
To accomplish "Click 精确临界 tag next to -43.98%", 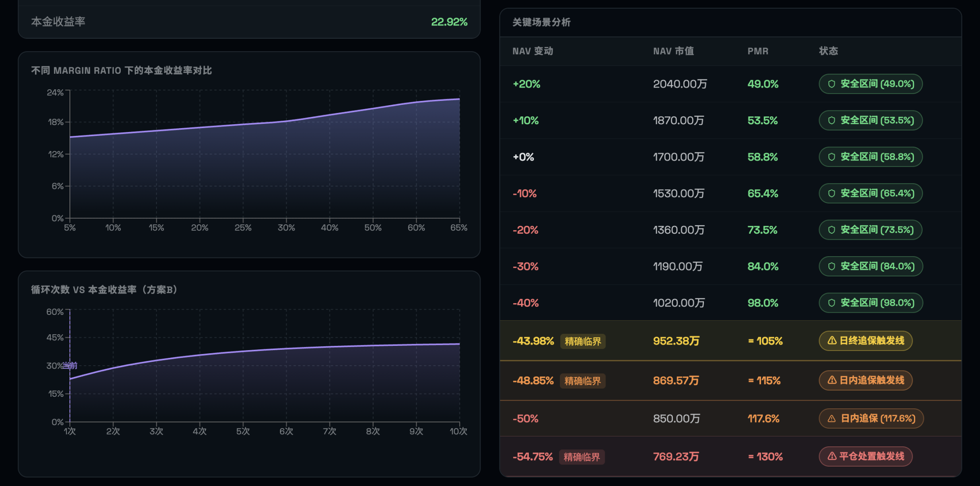I will pos(583,342).
